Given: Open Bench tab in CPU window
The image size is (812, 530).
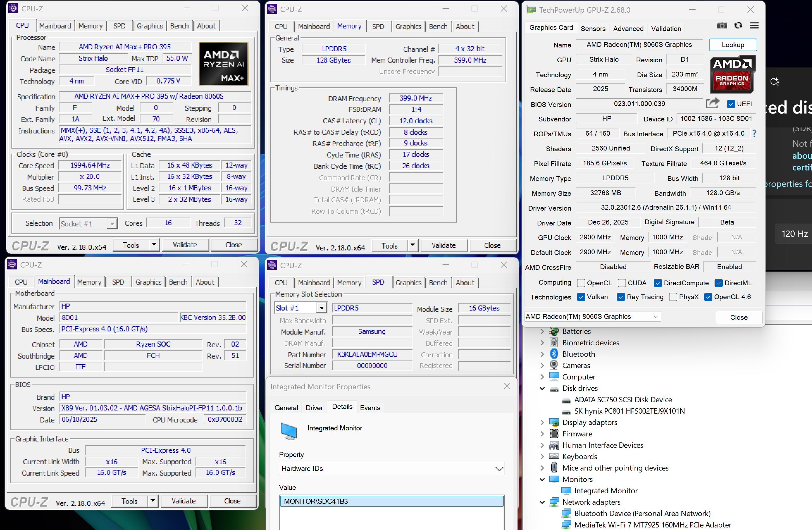Looking at the screenshot, I should click(179, 26).
